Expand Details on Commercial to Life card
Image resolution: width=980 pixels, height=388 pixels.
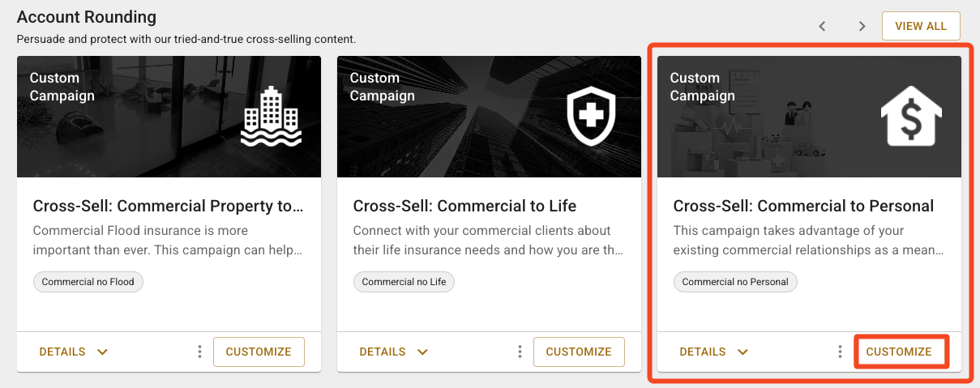pos(394,352)
